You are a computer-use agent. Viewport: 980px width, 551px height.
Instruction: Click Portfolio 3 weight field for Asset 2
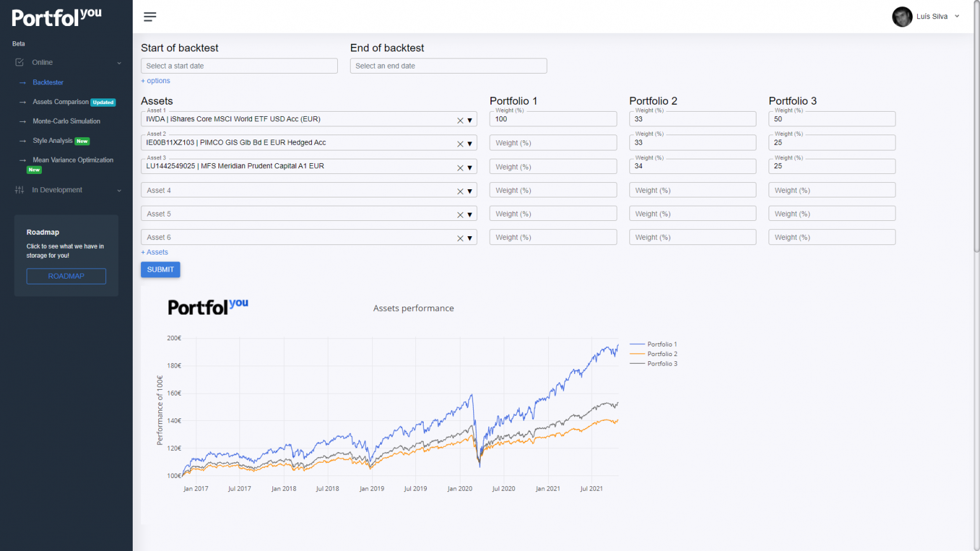pos(832,143)
